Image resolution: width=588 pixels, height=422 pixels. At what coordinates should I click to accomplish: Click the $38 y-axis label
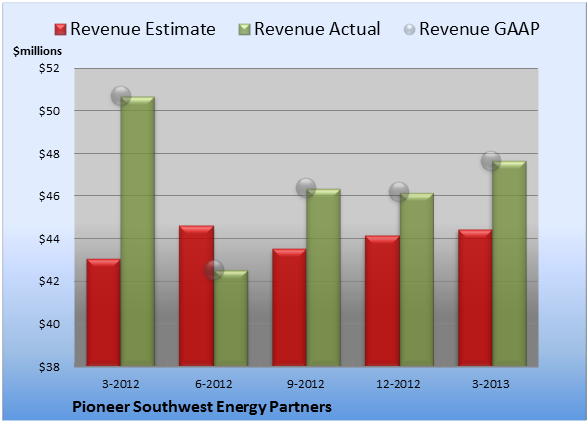click(x=49, y=366)
